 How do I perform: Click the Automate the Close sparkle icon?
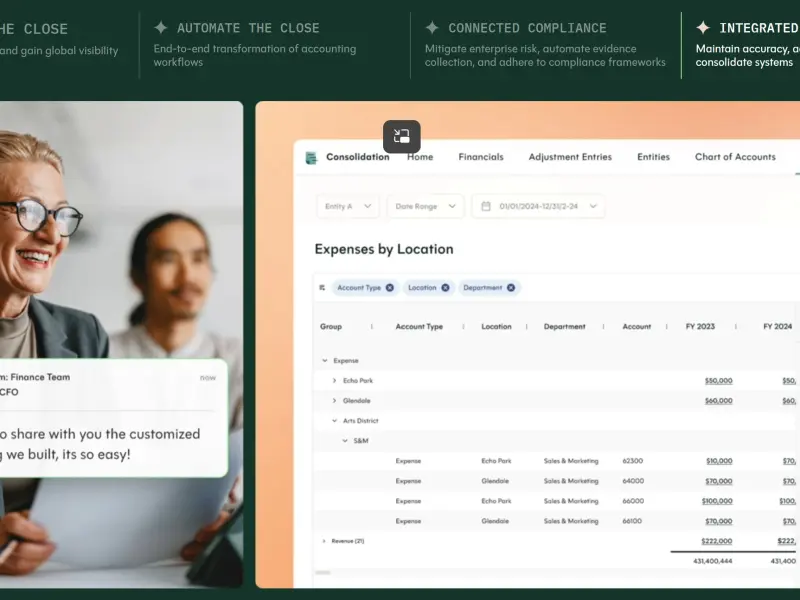pyautogui.click(x=161, y=27)
